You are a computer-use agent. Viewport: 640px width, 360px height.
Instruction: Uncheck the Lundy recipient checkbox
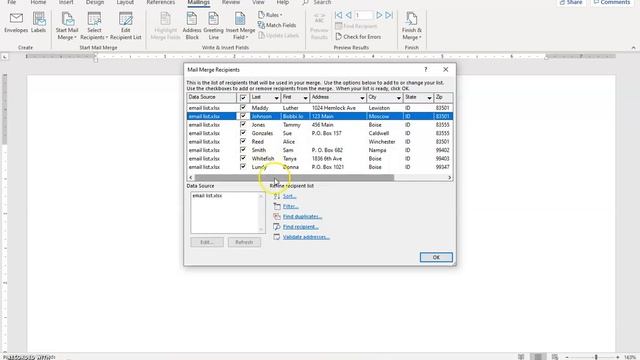(243, 167)
